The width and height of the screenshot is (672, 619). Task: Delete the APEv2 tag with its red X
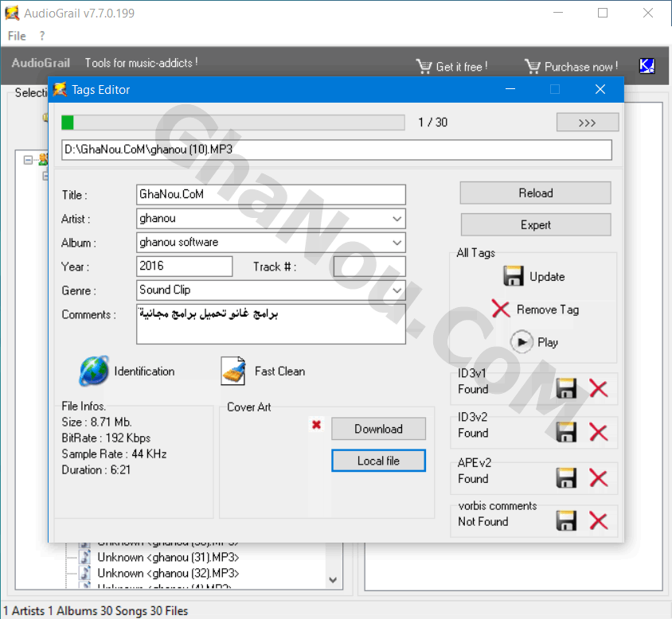[x=598, y=478]
